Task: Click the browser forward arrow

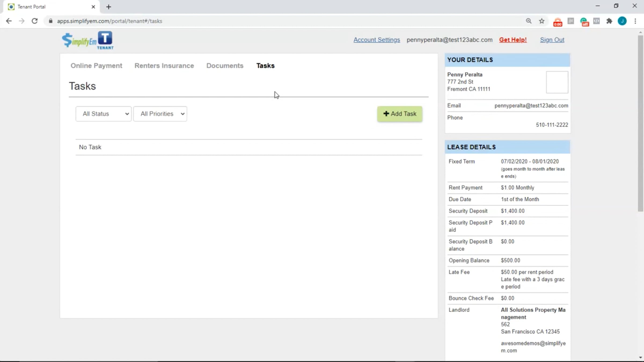Action: pos(22,21)
